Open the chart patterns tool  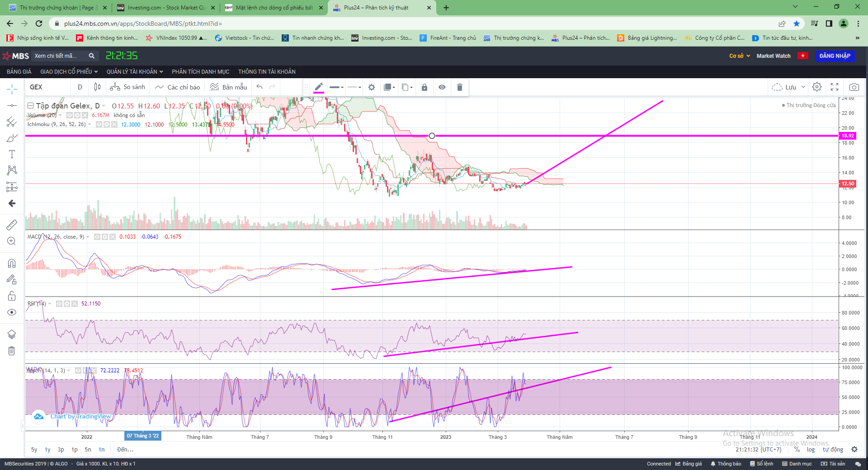(12, 170)
